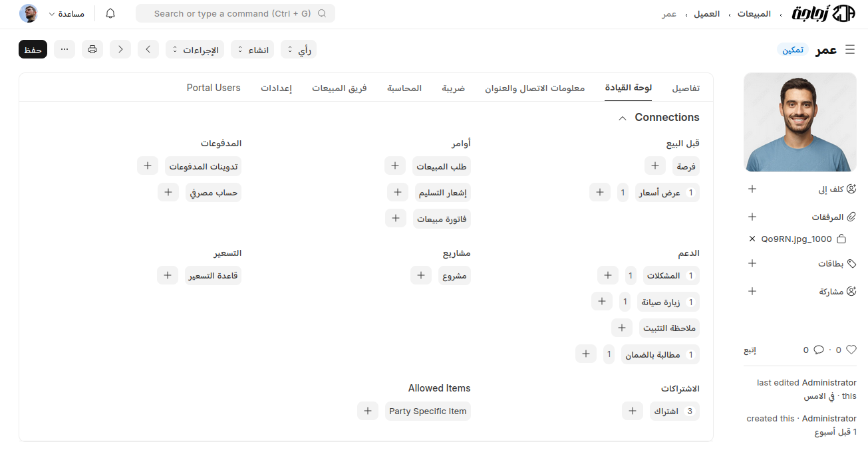Collapse the Connections section
Screen dimensions: 868x450
[623, 118]
